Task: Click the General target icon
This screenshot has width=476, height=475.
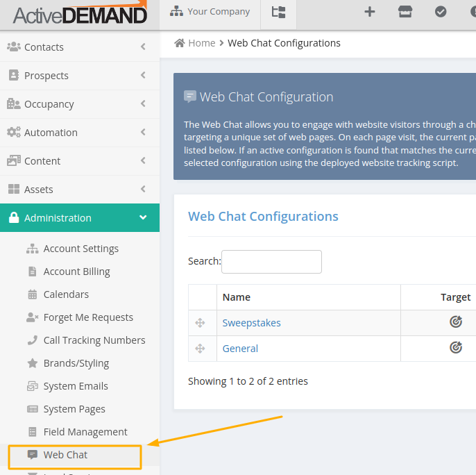Action: click(x=456, y=347)
